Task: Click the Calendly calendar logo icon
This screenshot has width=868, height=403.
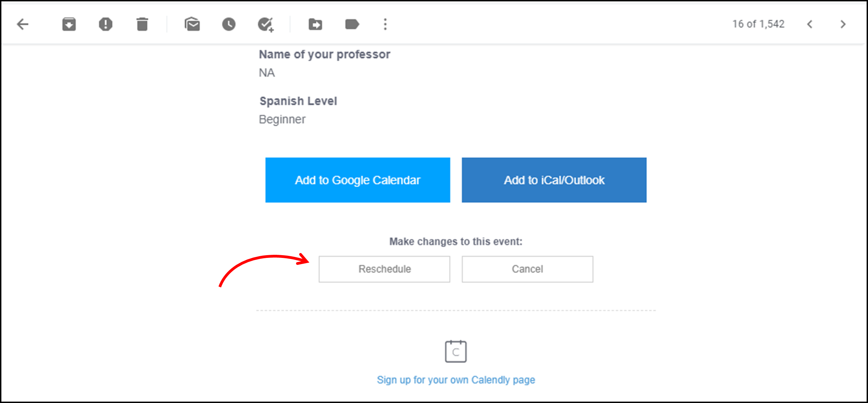Action: point(456,351)
